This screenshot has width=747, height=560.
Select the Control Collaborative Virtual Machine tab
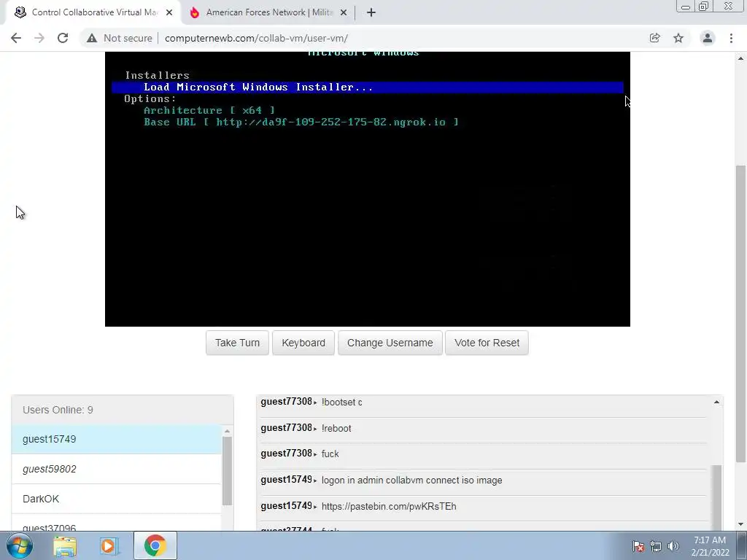(94, 12)
